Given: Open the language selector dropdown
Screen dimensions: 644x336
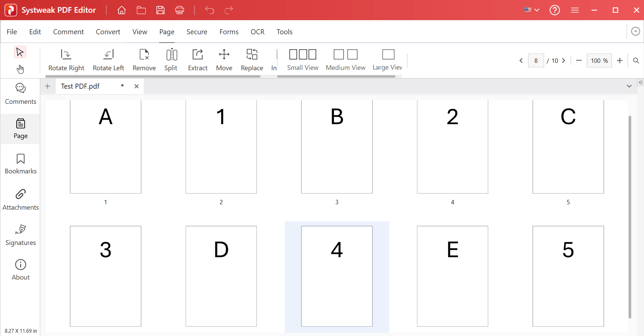Looking at the screenshot, I should click(531, 10).
